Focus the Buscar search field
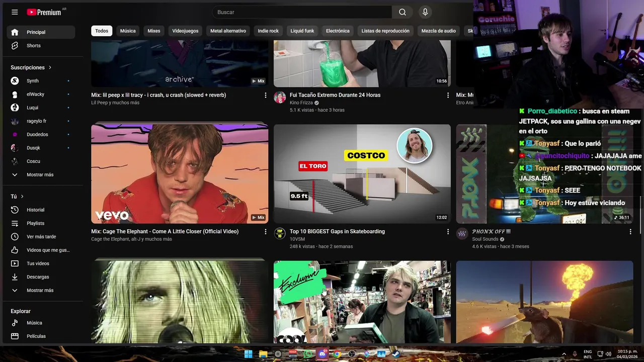Viewport: 644px width, 362px height. point(302,12)
